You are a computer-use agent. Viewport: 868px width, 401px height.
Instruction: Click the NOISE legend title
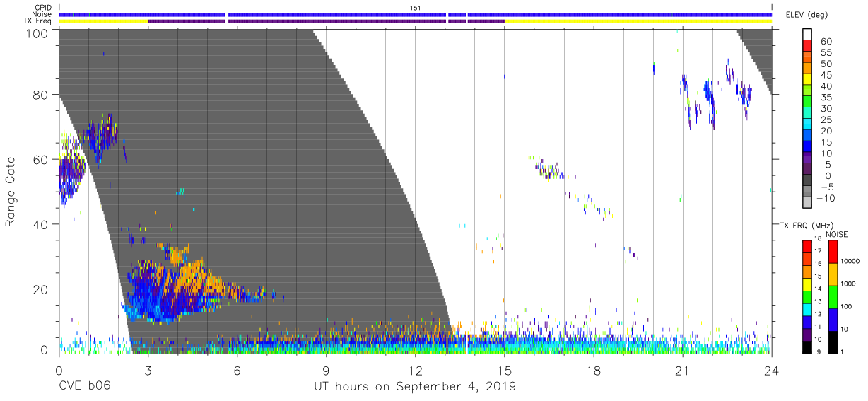point(836,234)
